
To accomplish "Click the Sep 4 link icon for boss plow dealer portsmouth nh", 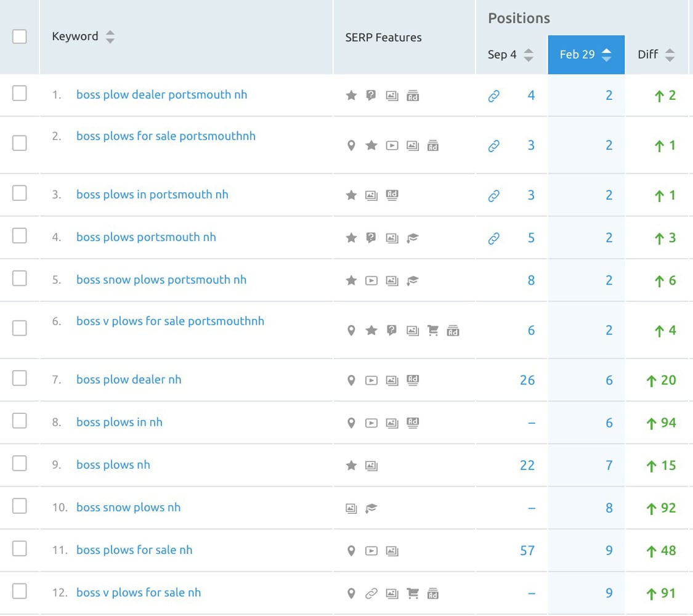I will tap(493, 96).
